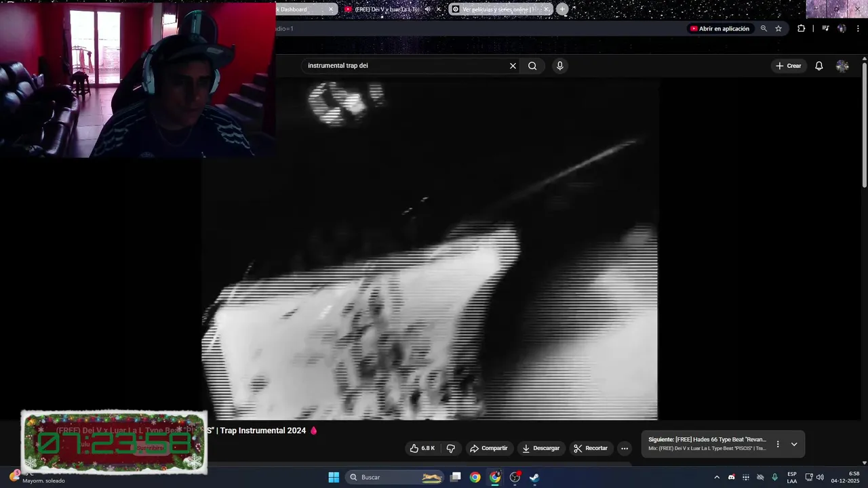Image resolution: width=868 pixels, height=488 pixels.
Task: Start voice search with the microphone
Action: [559, 66]
